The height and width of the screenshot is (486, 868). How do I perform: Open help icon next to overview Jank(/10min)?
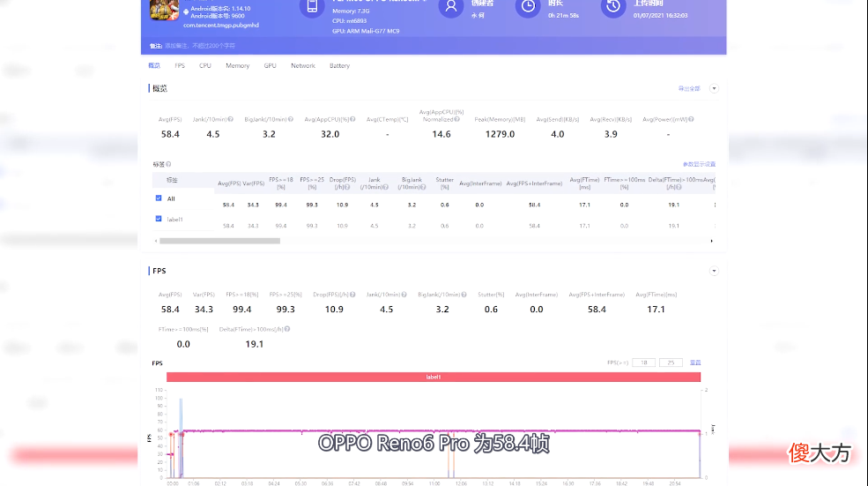[231, 119]
